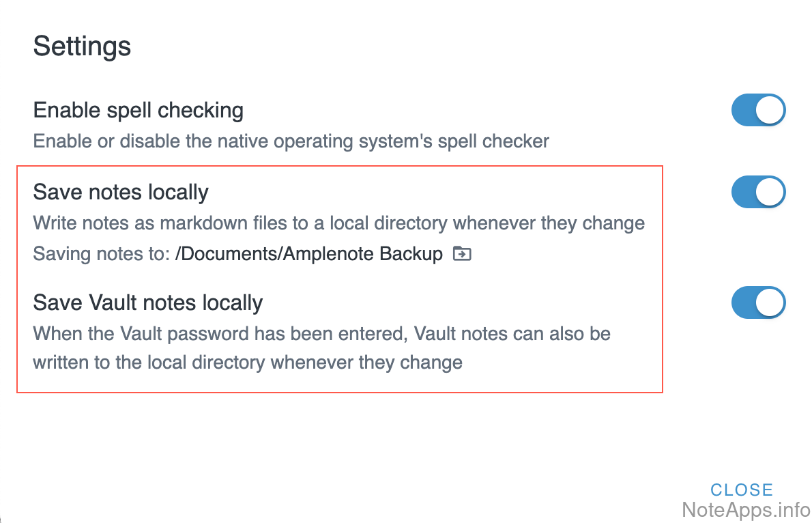Turn off Save notes locally switch
The width and height of the screenshot is (812, 523).
pyautogui.click(x=758, y=193)
